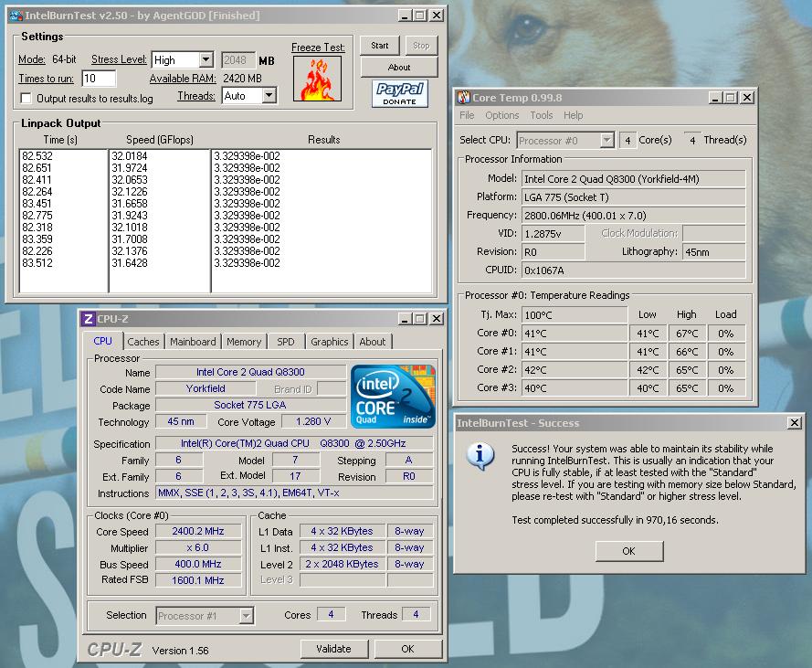Click the Linpack speed entry 32.1376
This screenshot has height=668, width=812.
[x=130, y=250]
